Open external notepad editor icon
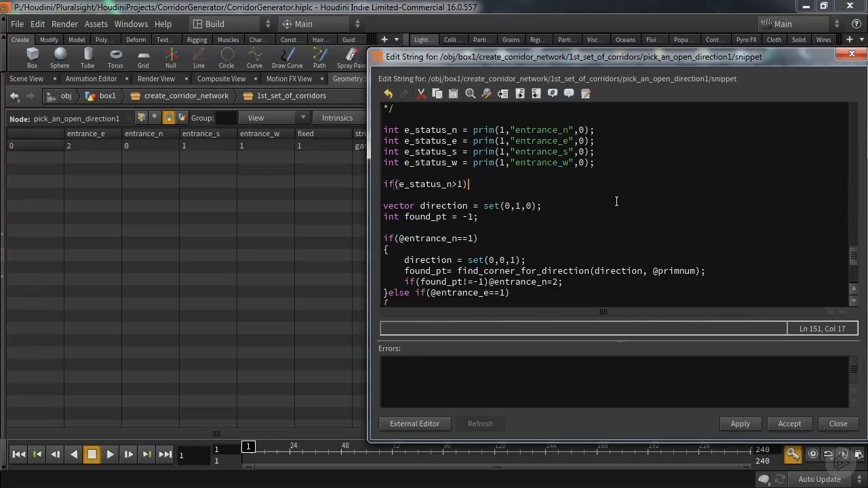 pyautogui.click(x=586, y=94)
